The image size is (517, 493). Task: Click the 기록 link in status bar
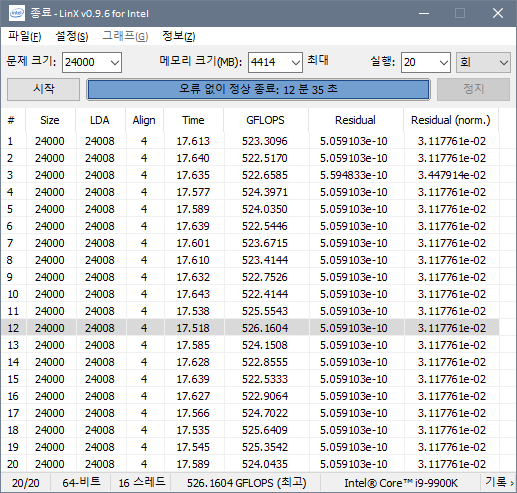click(x=499, y=482)
